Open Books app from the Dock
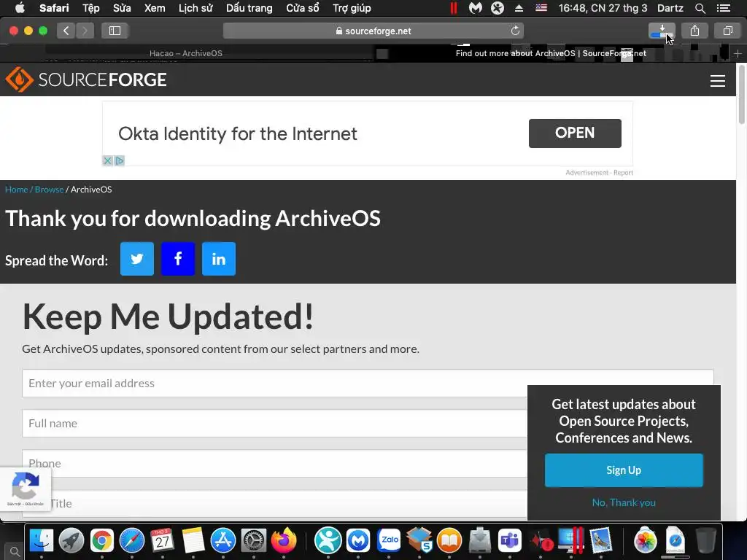Image resolution: width=747 pixels, height=560 pixels. point(449,540)
